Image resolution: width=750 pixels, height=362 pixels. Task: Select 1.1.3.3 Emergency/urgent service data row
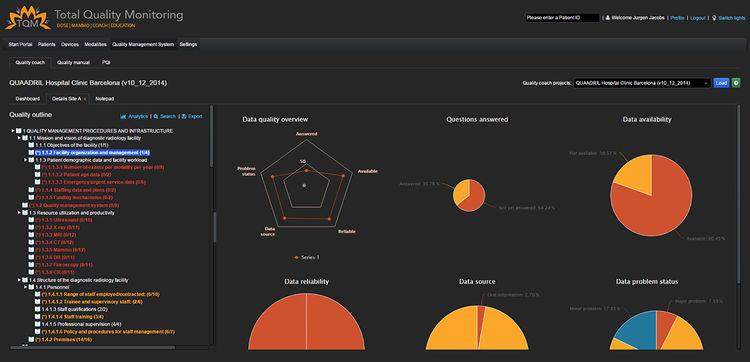(94, 183)
